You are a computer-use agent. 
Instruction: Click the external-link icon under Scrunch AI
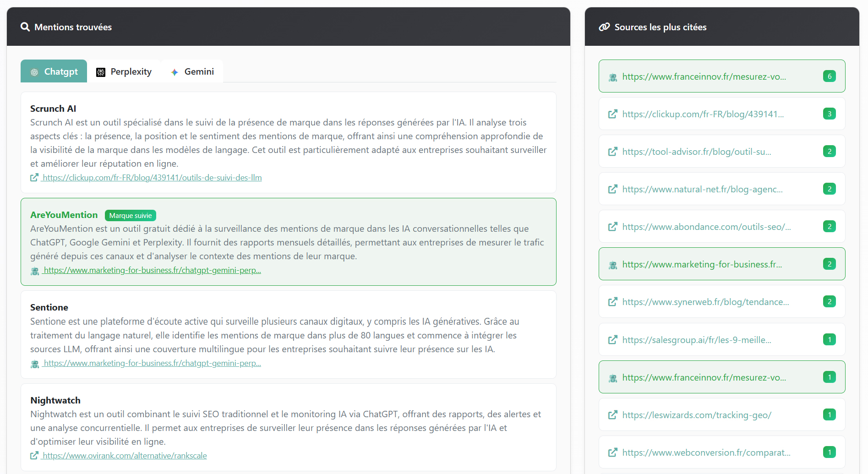(x=34, y=177)
